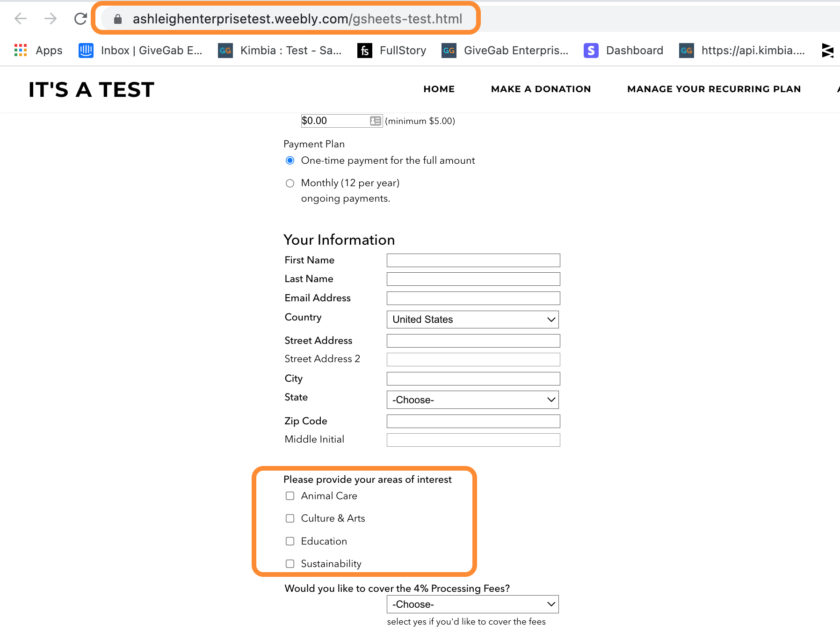840x640 pixels.
Task: Open Manage Your Recurring Plan page
Action: [714, 89]
